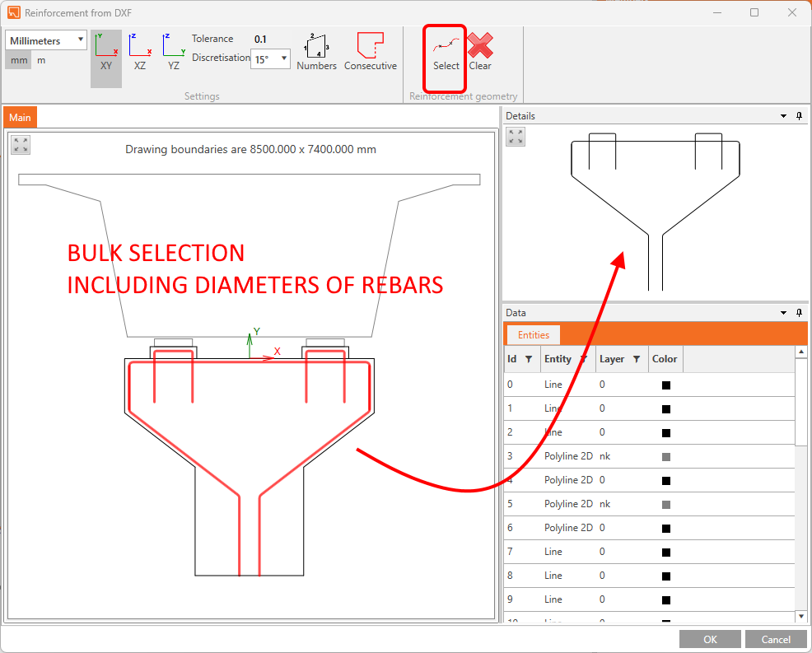Select entity row 8 Line

pyautogui.click(x=650, y=576)
